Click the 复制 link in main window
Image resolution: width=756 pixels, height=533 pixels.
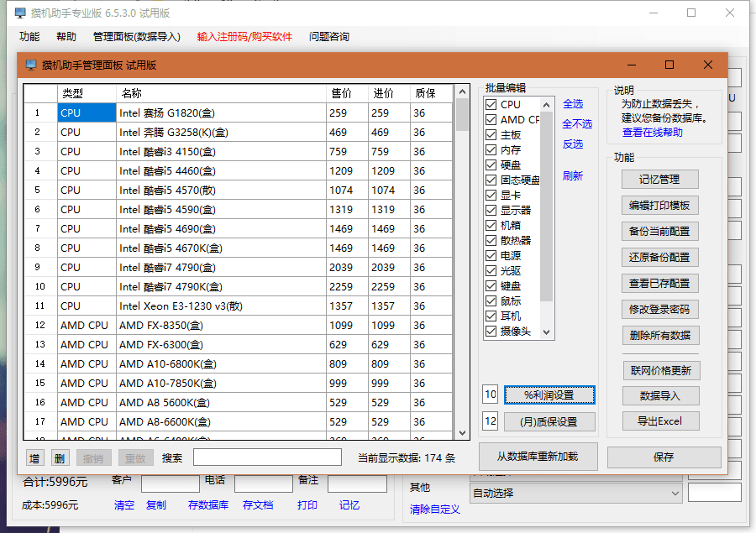pyautogui.click(x=156, y=505)
